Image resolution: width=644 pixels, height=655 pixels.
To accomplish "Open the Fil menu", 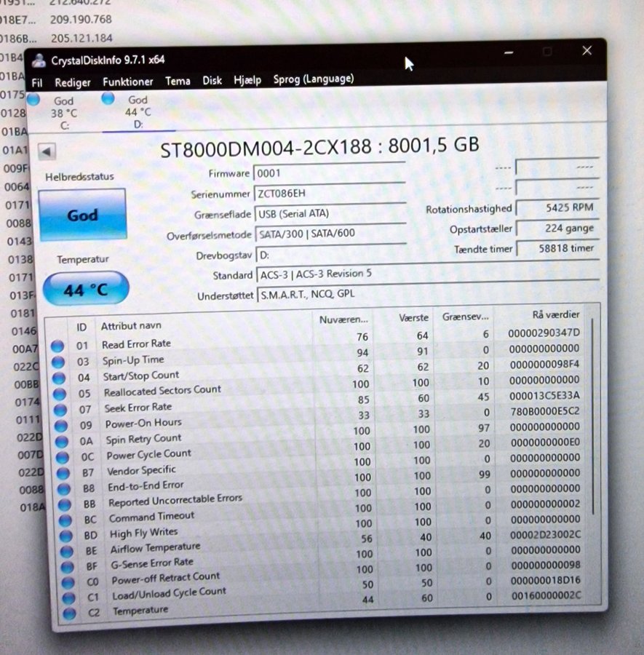I will pyautogui.click(x=37, y=83).
